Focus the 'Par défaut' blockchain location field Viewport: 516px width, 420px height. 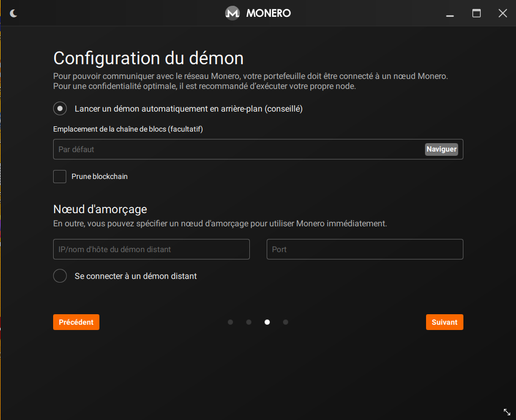coord(237,149)
